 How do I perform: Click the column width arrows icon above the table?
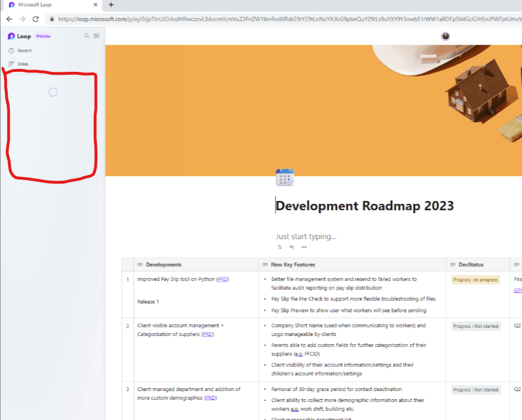coord(304,247)
